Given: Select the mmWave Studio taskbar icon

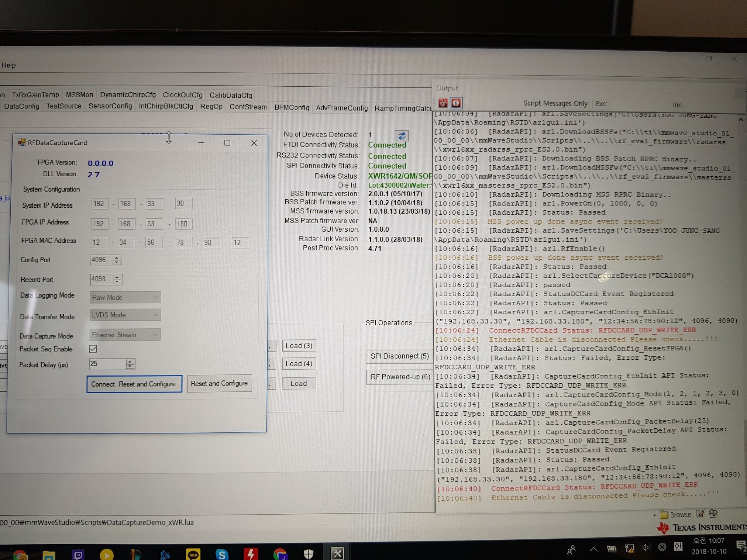Looking at the screenshot, I should click(337, 553).
